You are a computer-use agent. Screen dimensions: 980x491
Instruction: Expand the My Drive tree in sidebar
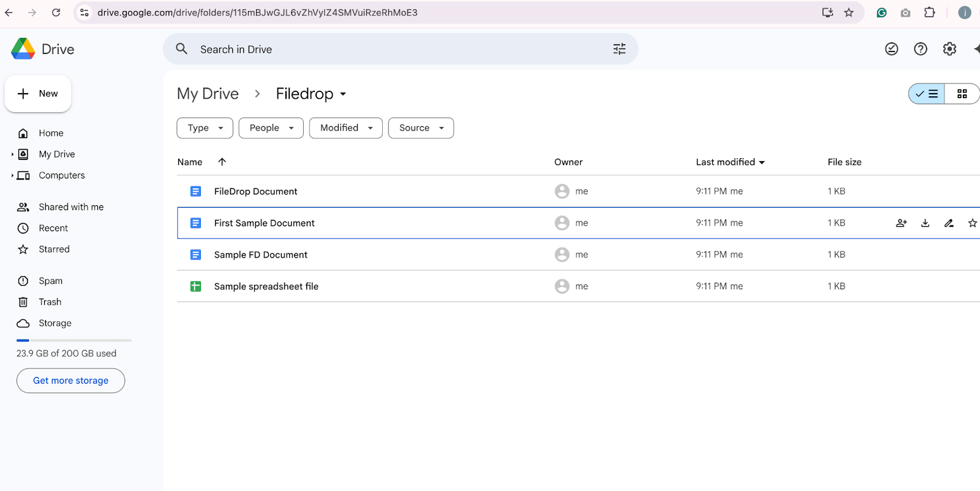click(x=12, y=154)
